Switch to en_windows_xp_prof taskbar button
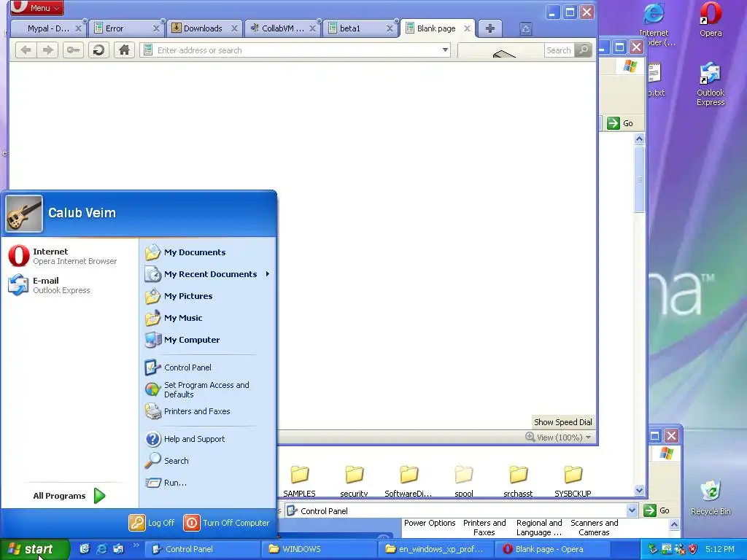 pos(436,549)
